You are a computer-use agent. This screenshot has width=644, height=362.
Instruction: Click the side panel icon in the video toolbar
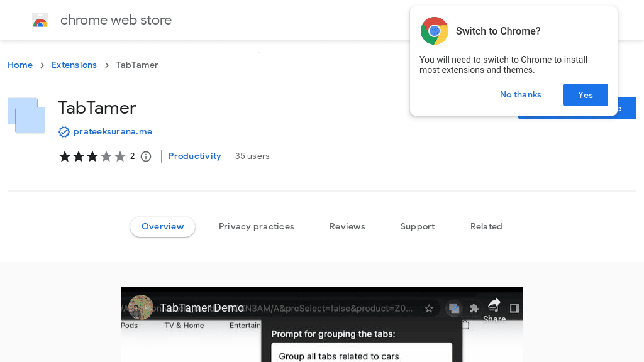[514, 308]
